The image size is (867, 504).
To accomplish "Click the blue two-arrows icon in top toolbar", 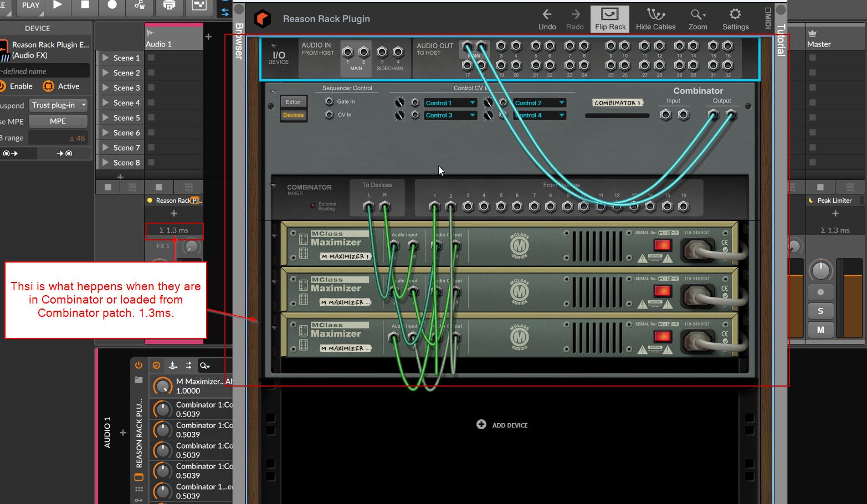I will 224,12.
